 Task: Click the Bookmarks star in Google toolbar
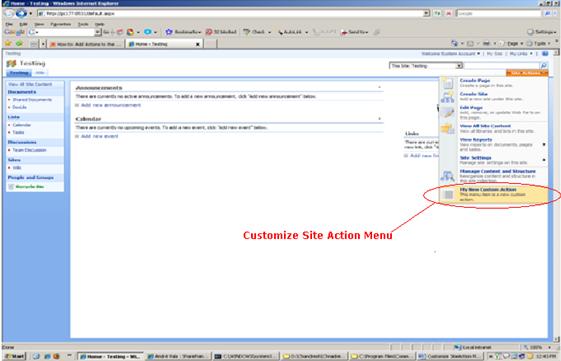(x=169, y=32)
